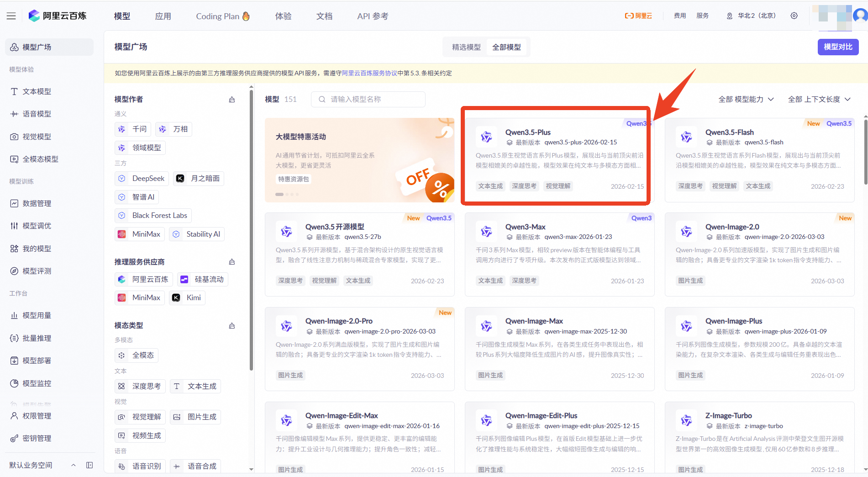The height and width of the screenshot is (477, 868).
Task: Toggle the 视频生成 modality filter
Action: click(x=140, y=435)
